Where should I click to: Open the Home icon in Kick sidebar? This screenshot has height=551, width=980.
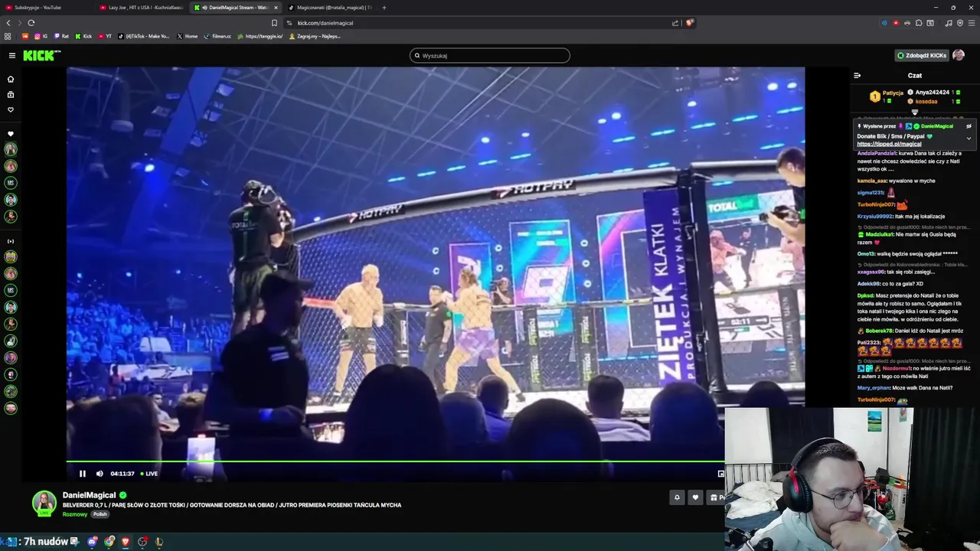click(x=11, y=79)
